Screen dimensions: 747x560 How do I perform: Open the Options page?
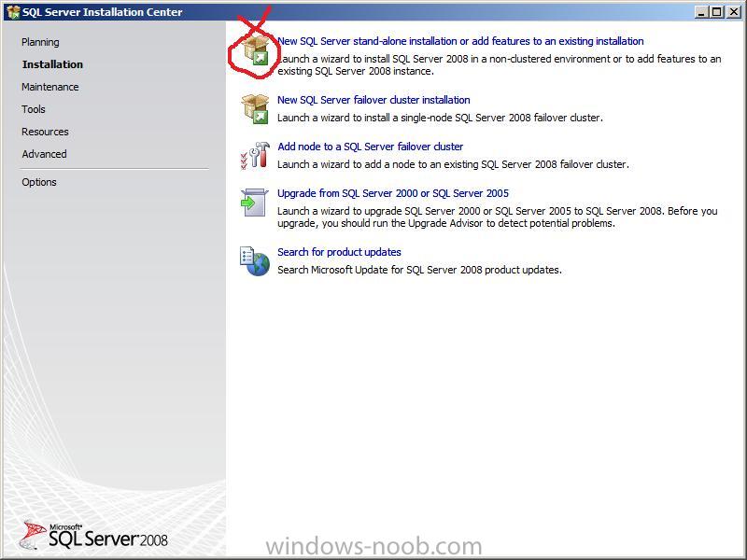click(39, 182)
